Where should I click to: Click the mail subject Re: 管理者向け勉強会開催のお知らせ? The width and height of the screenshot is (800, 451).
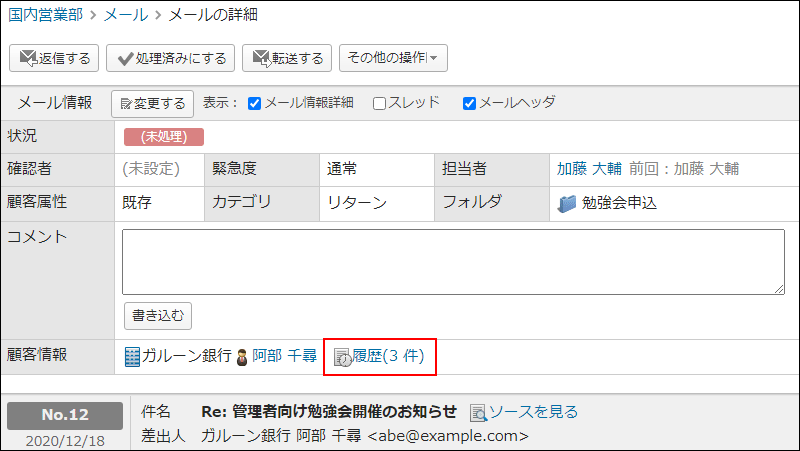click(329, 412)
